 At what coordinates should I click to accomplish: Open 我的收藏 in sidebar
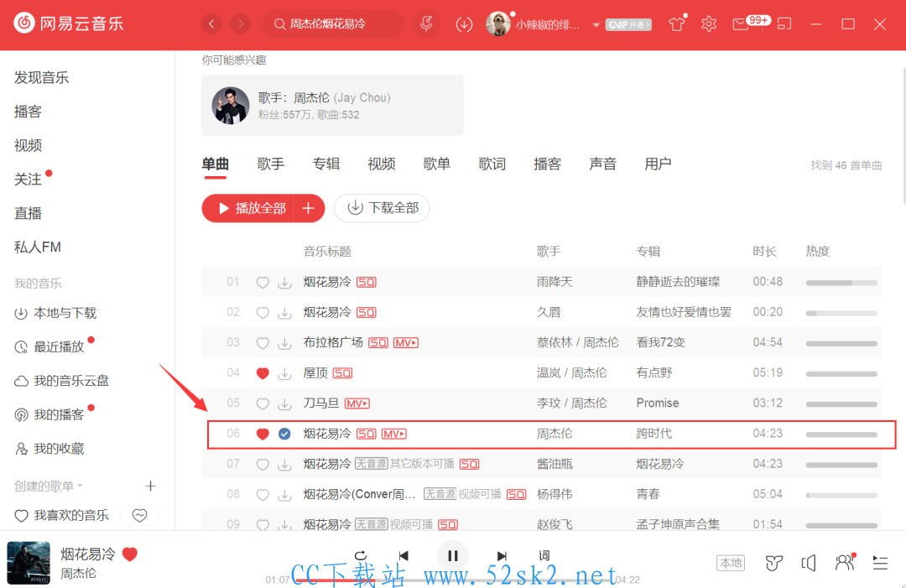pyautogui.click(x=49, y=449)
